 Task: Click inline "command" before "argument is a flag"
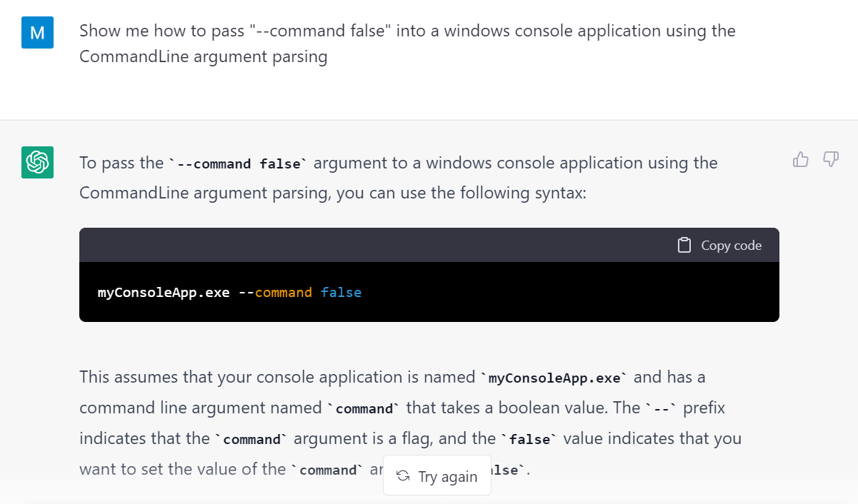point(252,440)
